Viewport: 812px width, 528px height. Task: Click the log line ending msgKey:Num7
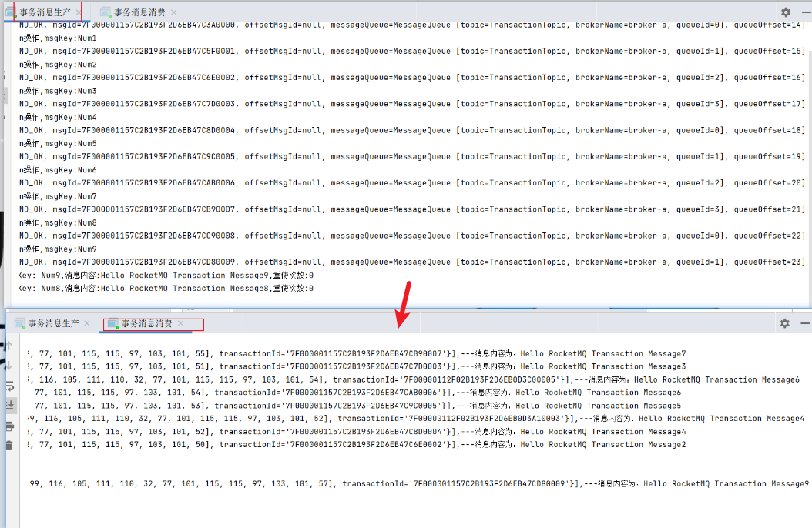click(58, 196)
